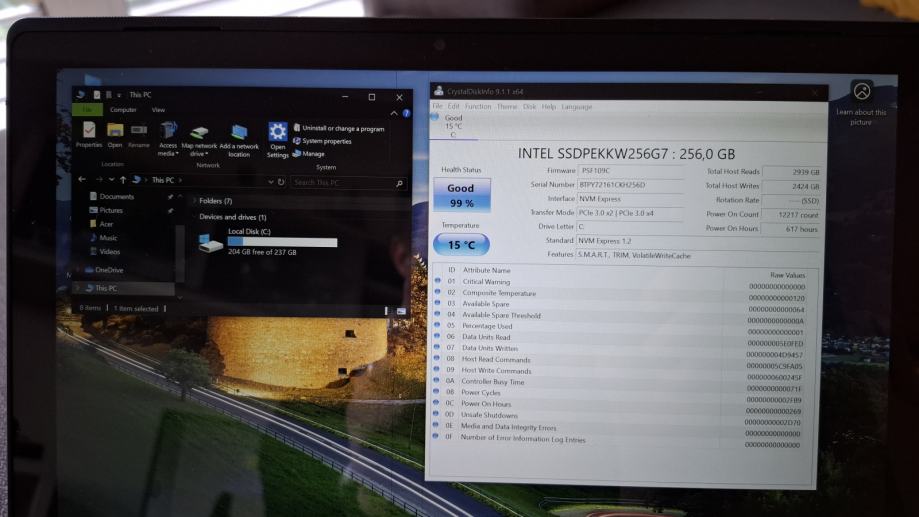The image size is (919, 517).
Task: Click Uninstall or change a program
Action: (x=339, y=128)
